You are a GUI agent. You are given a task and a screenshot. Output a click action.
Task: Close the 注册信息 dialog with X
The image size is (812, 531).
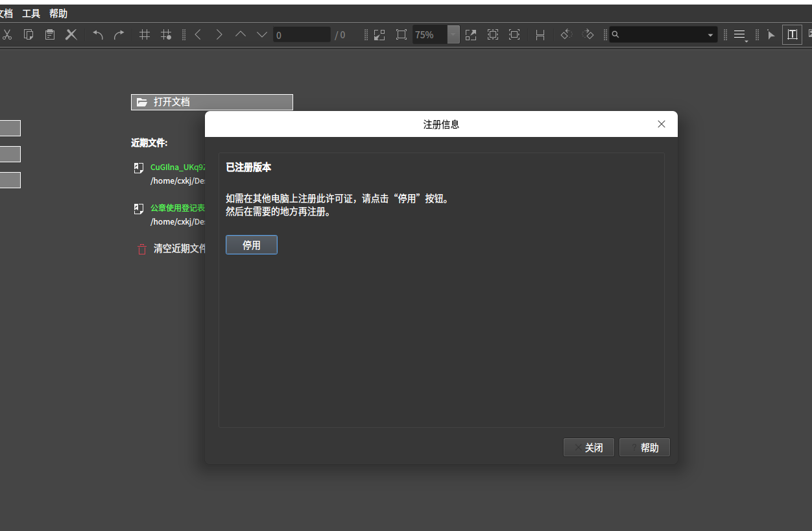click(x=662, y=124)
